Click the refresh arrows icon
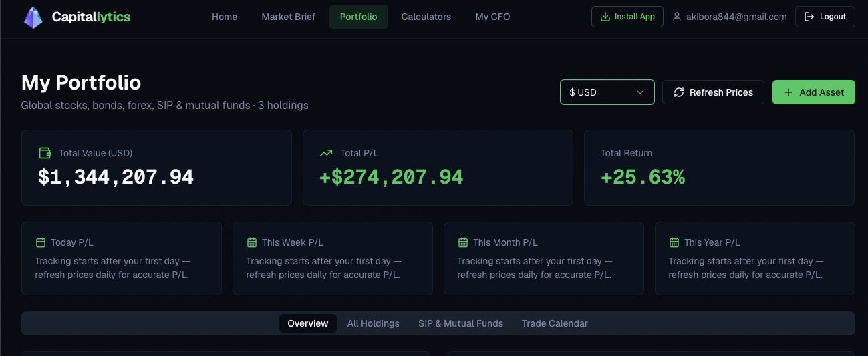 click(679, 92)
